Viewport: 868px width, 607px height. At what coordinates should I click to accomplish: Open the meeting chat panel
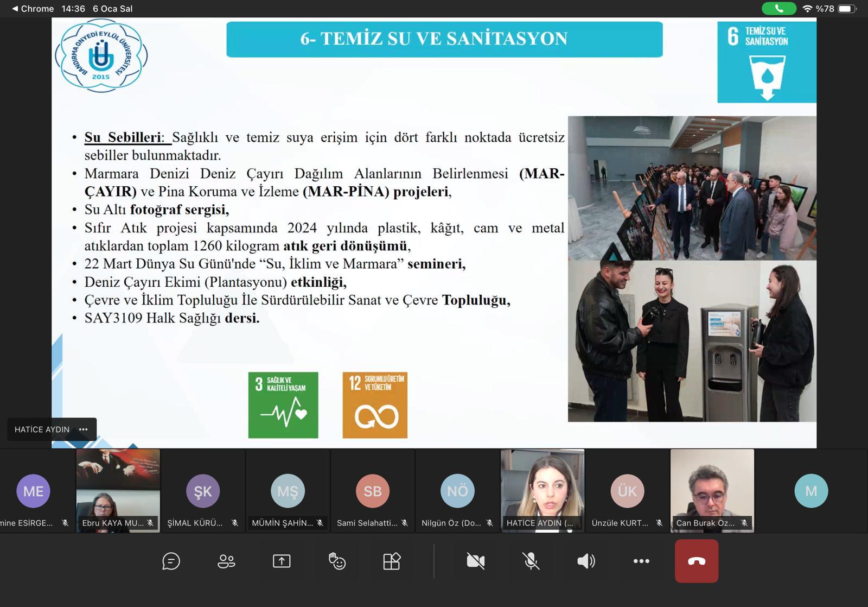[x=171, y=561]
